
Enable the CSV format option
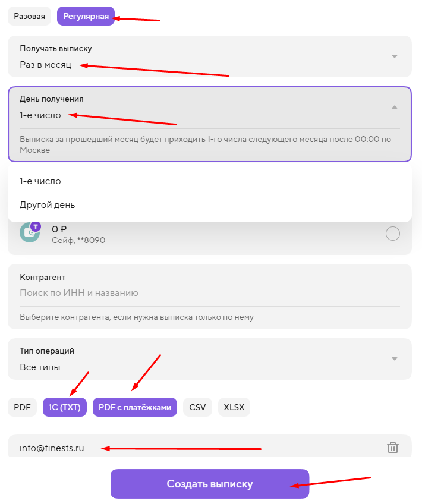click(197, 407)
